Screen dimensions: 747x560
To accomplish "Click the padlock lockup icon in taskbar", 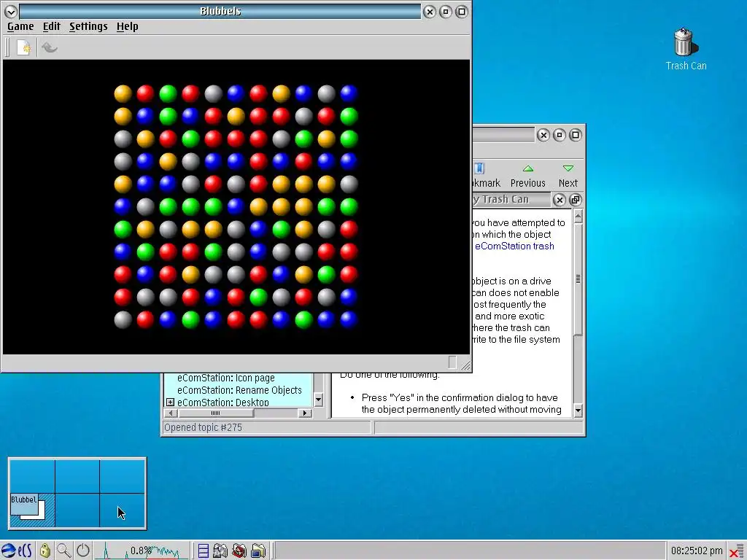I will click(44, 551).
